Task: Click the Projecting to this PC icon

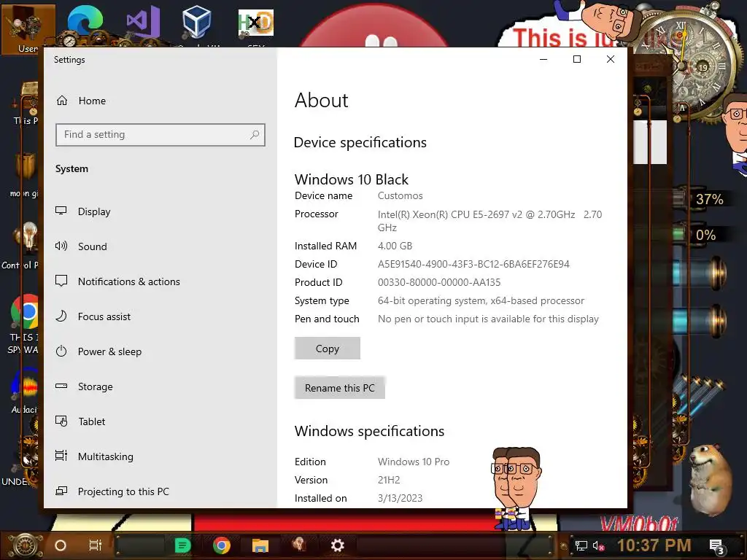Action: tap(61, 491)
